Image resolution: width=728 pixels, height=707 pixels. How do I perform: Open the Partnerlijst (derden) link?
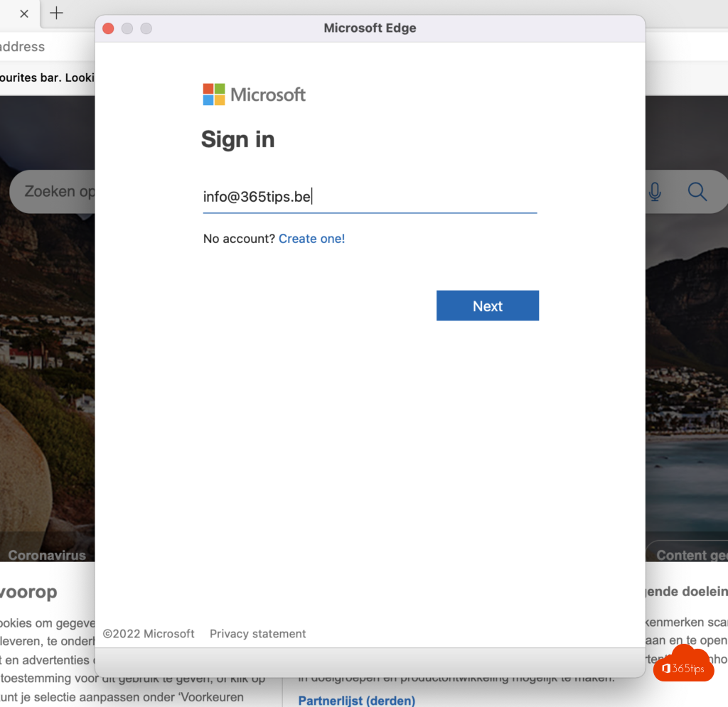[x=357, y=700]
